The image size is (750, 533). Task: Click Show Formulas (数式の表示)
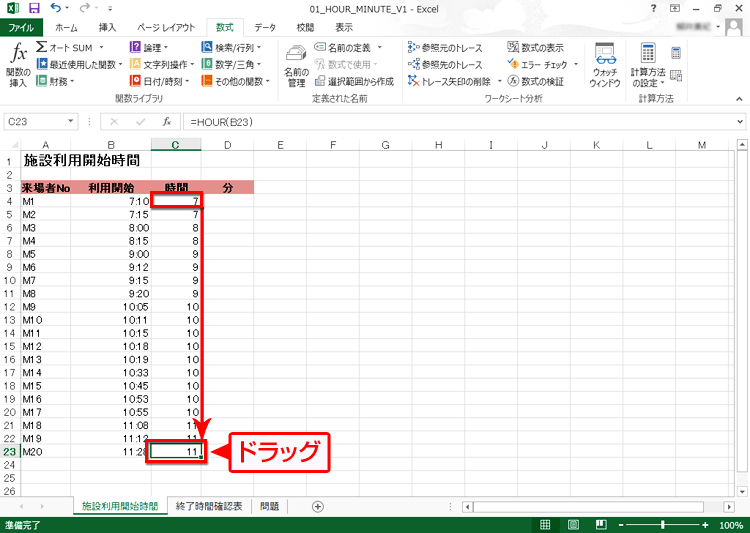[x=536, y=47]
